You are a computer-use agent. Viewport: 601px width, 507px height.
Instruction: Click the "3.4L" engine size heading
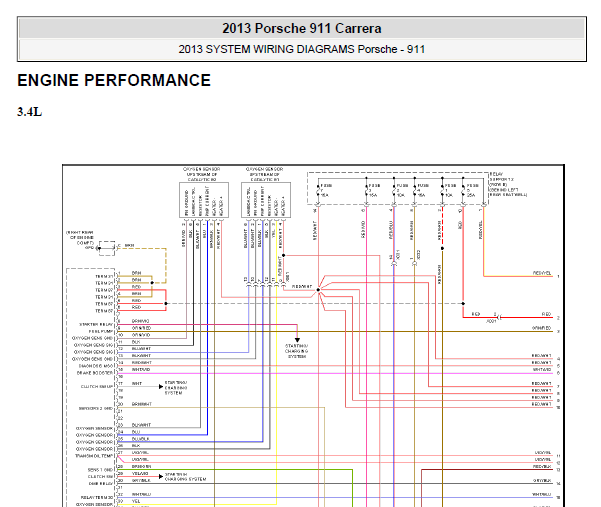[x=30, y=112]
